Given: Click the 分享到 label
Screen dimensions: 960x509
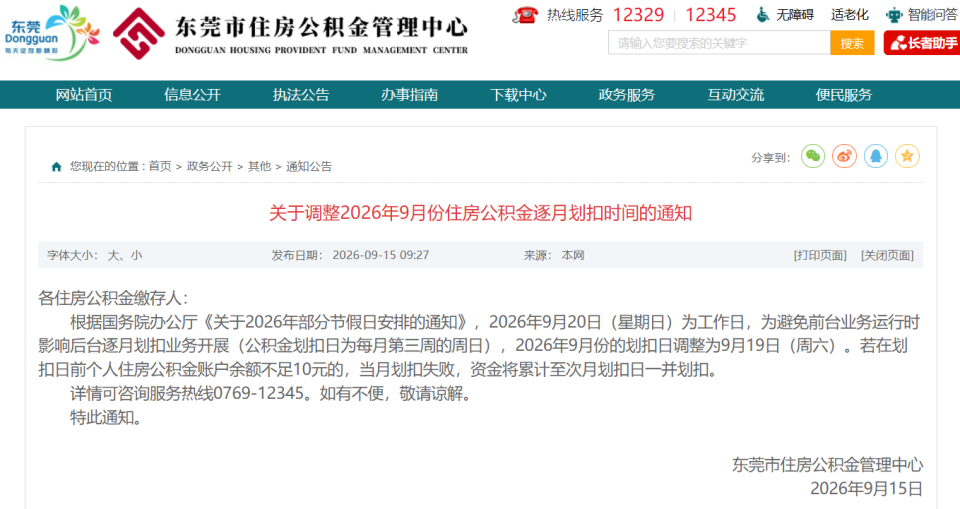Looking at the screenshot, I should (x=770, y=158).
